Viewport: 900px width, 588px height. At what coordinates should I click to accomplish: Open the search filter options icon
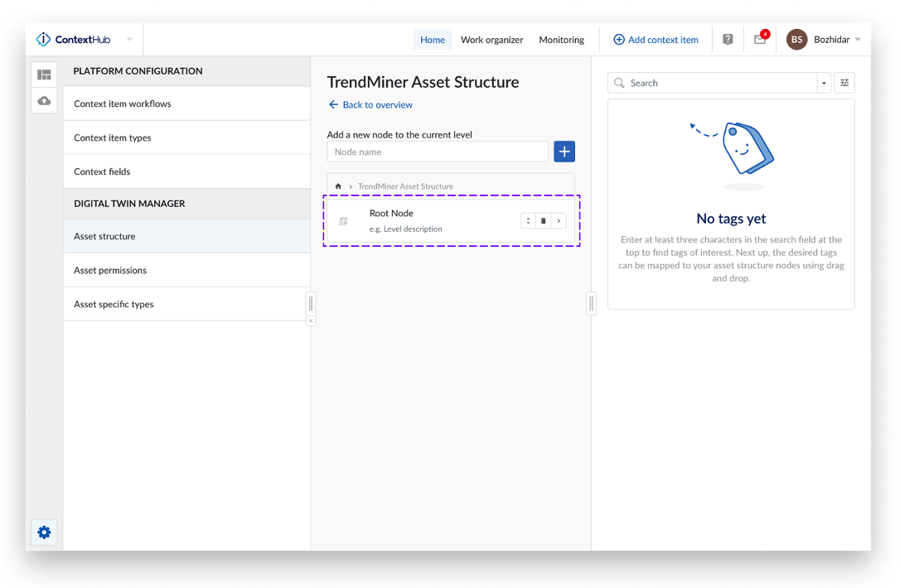click(x=844, y=83)
